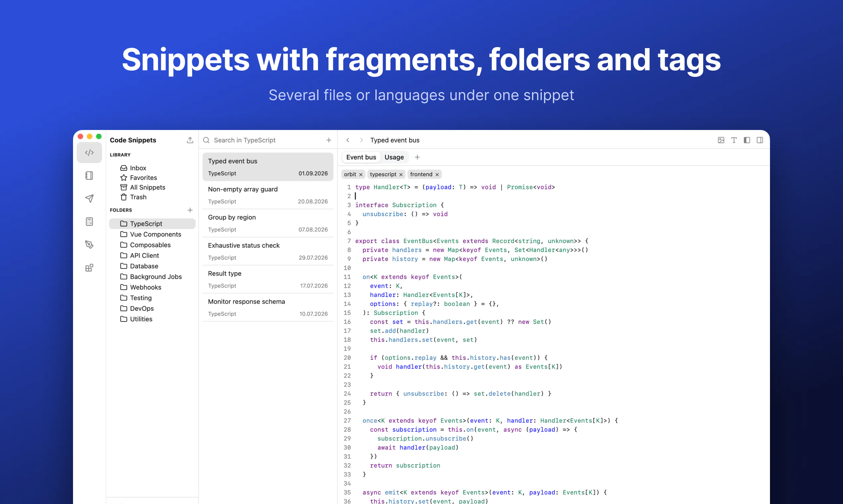
Task: Click the export icon next to Code Snippets
Action: [190, 140]
